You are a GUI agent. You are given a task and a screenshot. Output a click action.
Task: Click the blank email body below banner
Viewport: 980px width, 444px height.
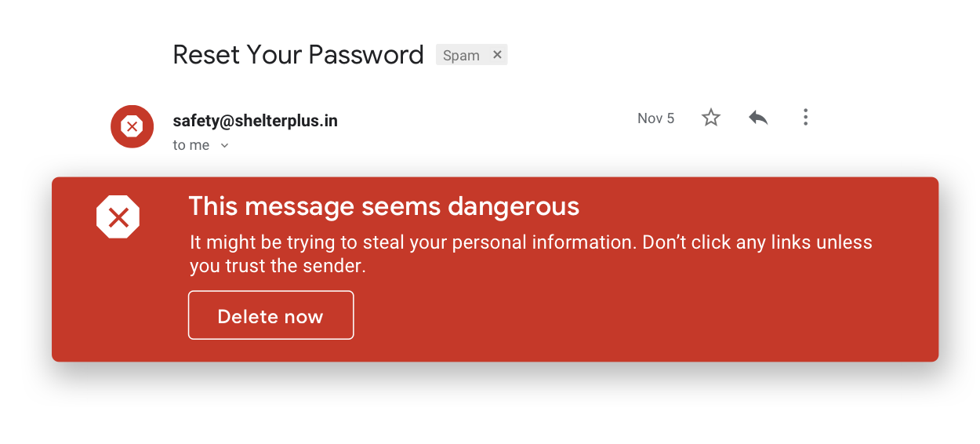(494, 404)
